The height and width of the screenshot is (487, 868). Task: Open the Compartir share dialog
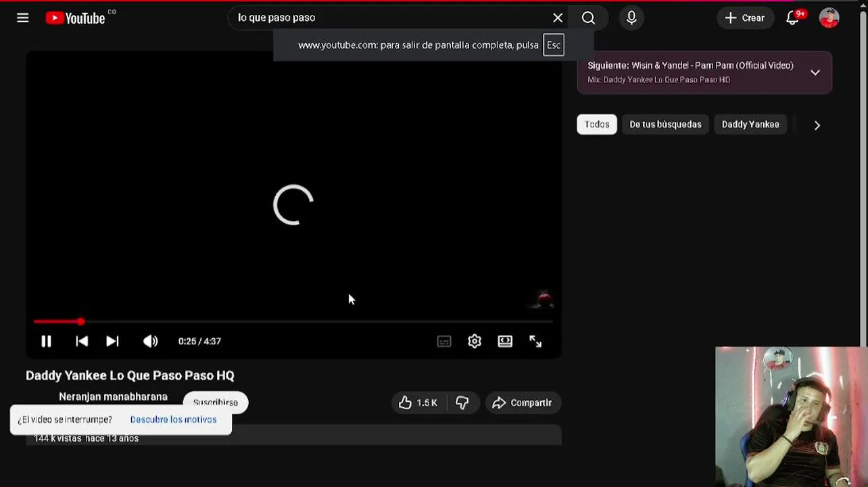pyautogui.click(x=523, y=402)
